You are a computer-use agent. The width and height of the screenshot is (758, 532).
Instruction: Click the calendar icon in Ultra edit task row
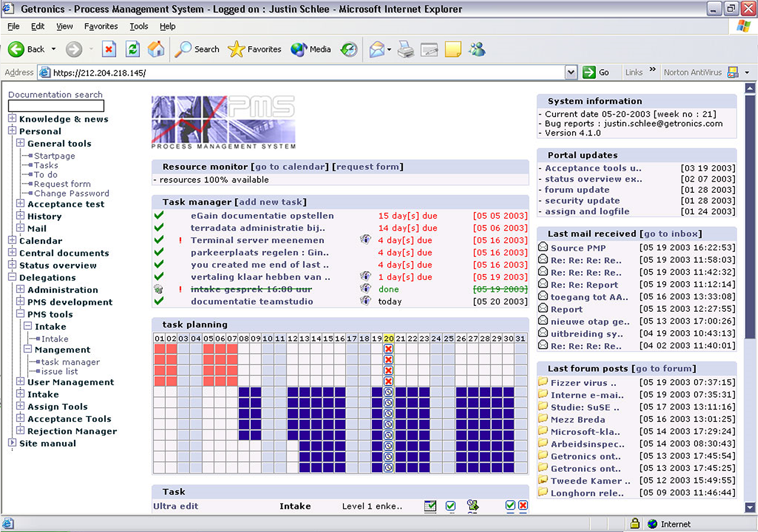430,506
